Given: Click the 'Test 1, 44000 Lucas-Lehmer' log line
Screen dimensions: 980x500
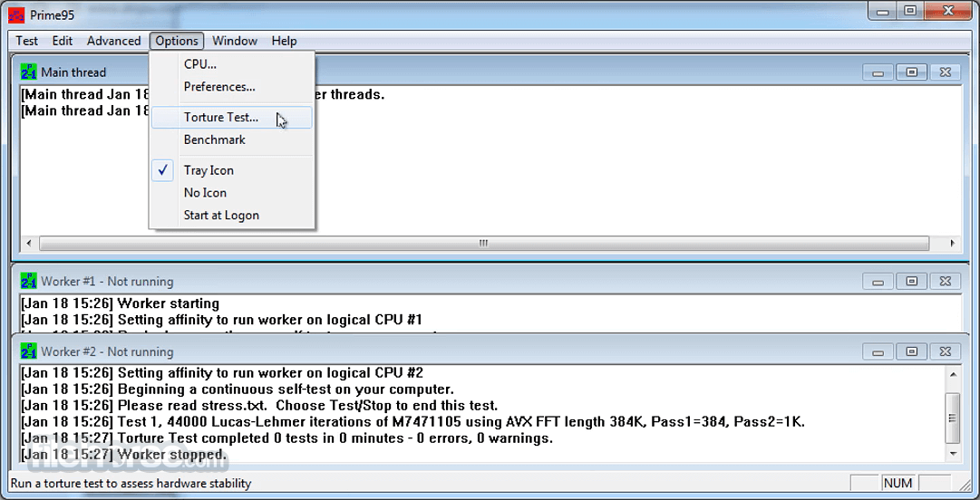Looking at the screenshot, I should tap(412, 422).
